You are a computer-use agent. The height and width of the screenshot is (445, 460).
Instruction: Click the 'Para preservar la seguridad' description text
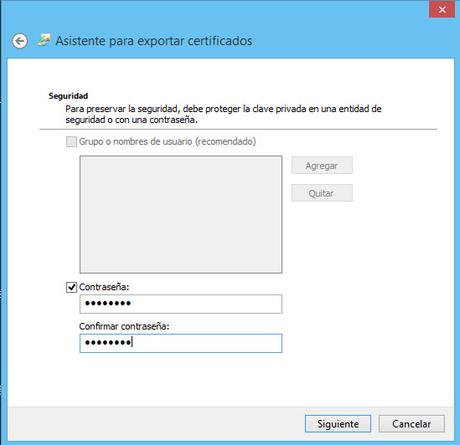pyautogui.click(x=223, y=114)
